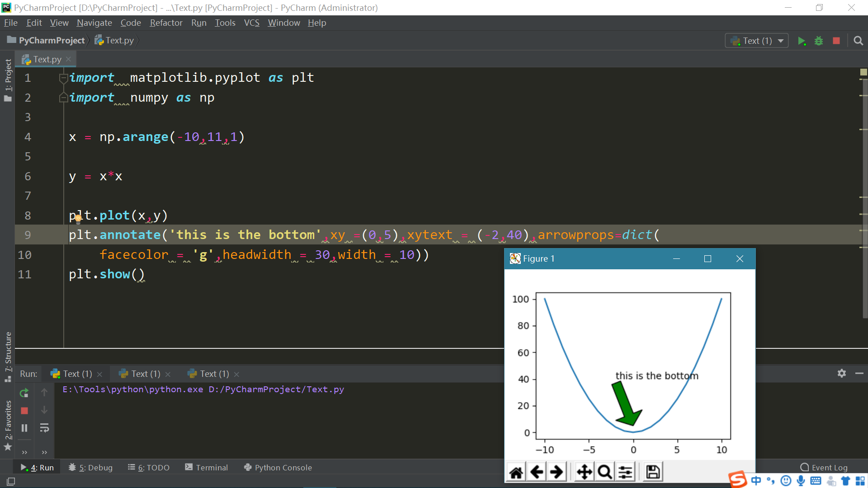
Task: Click the microphone icon in IME toolbar
Action: pyautogui.click(x=801, y=481)
